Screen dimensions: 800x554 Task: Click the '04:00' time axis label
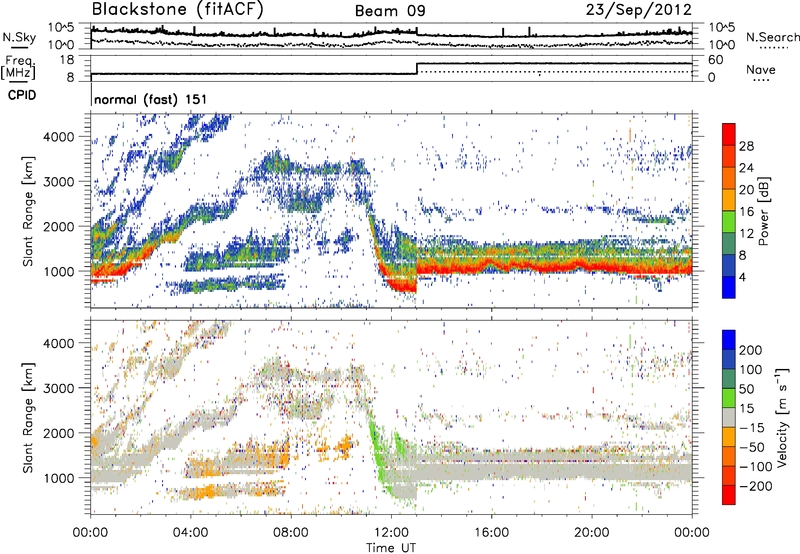tap(190, 533)
